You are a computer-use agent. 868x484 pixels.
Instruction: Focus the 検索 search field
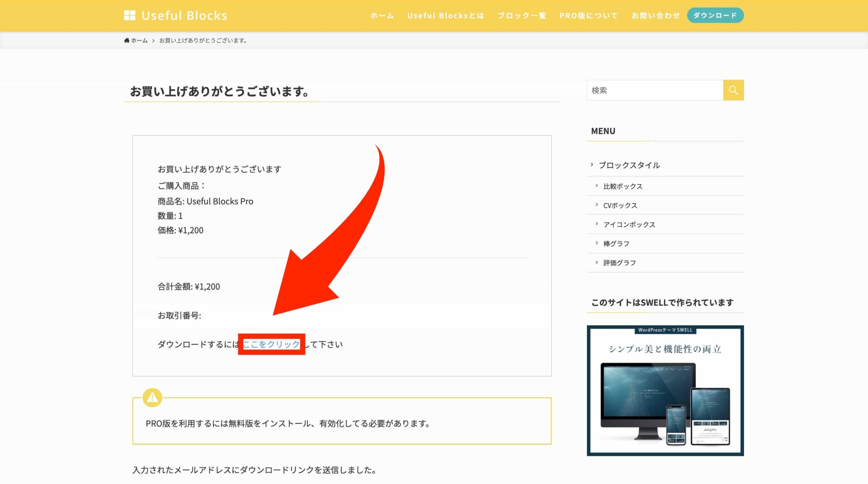point(655,90)
